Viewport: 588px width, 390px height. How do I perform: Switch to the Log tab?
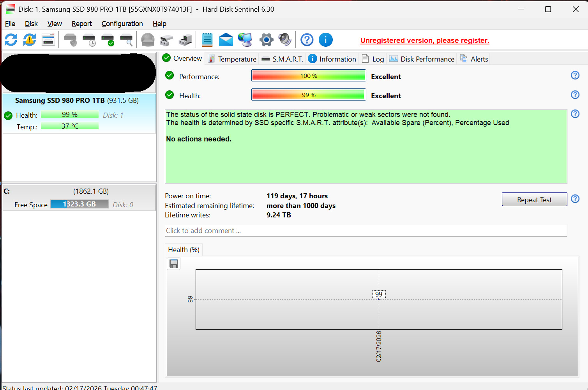(373, 59)
